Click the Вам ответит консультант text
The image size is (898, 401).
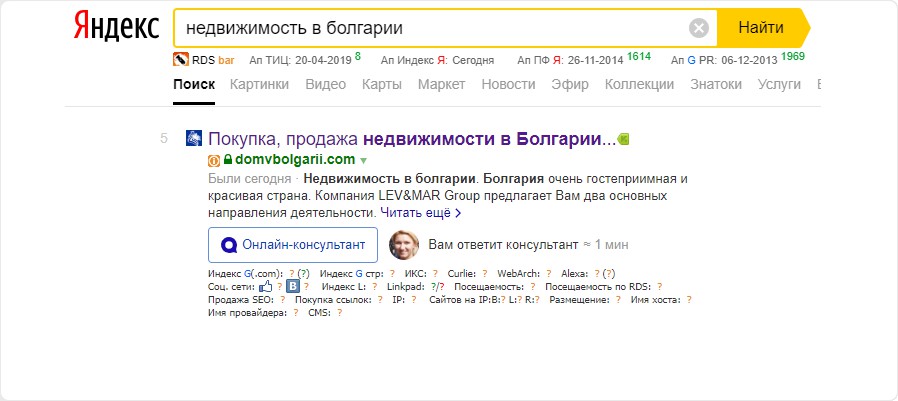[x=503, y=245]
